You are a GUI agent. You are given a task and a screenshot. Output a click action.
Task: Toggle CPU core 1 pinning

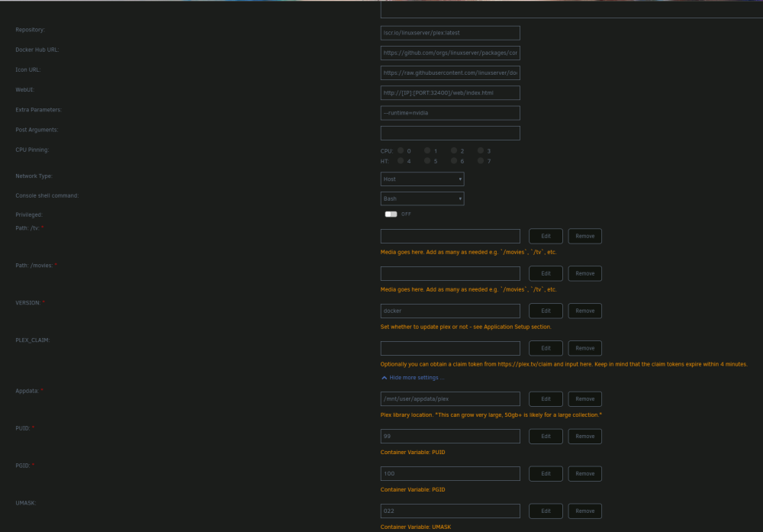[427, 151]
